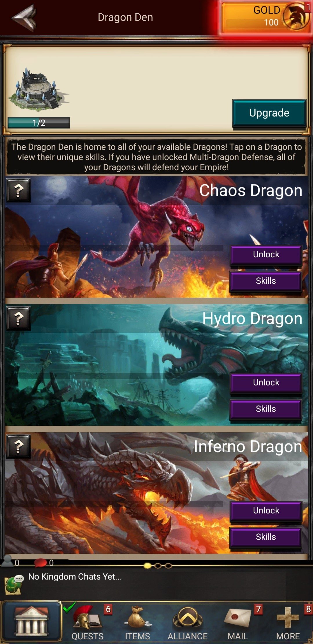Open the Gold helmet shop icon

click(x=295, y=16)
